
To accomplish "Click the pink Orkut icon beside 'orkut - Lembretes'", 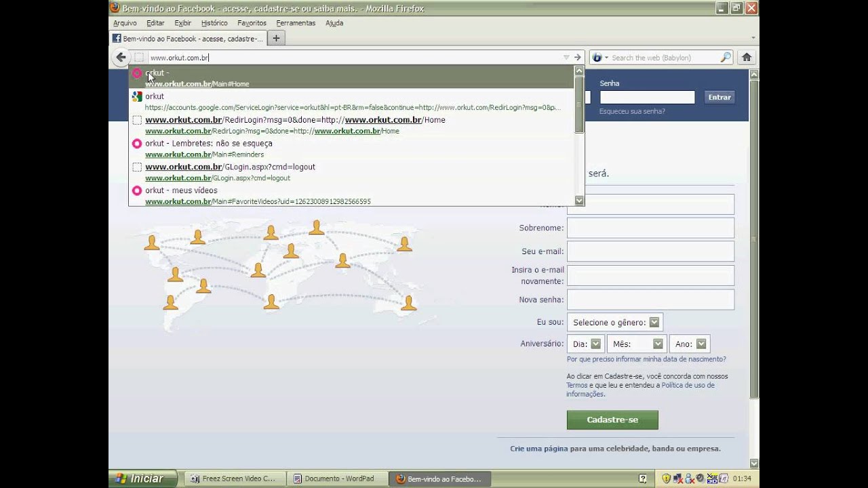I will [x=137, y=143].
